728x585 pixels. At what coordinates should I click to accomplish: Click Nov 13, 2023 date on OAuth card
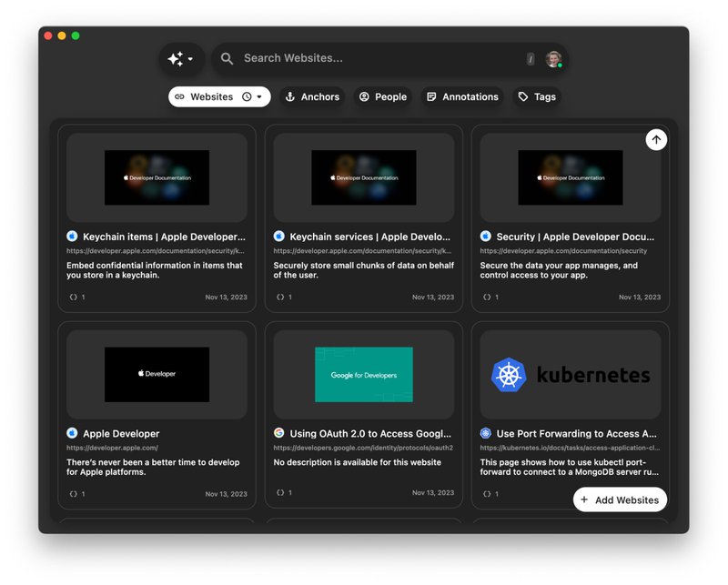(433, 492)
